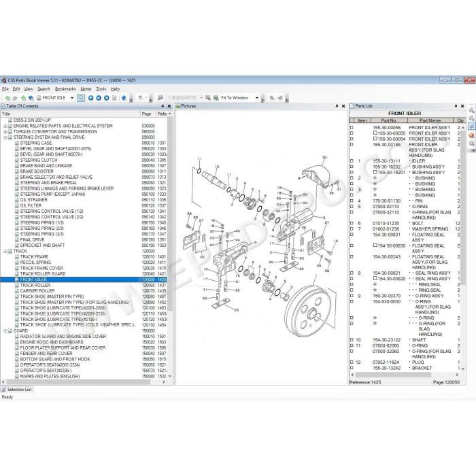The image size is (476, 476).
Task: Expand ENGINE RELATED PARTS AND ELECTRICAL SYSTEM node
Action: [x=5, y=126]
